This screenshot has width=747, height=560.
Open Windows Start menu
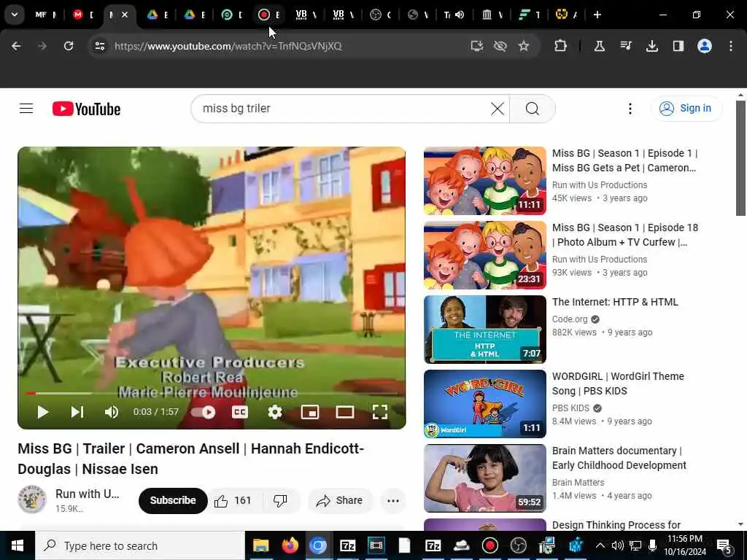tap(18, 545)
